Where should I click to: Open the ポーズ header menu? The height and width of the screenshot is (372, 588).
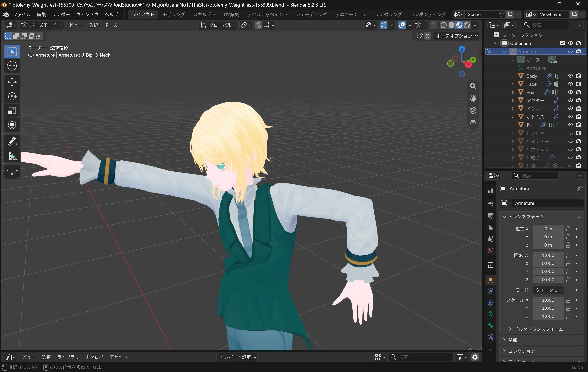[x=111, y=25]
